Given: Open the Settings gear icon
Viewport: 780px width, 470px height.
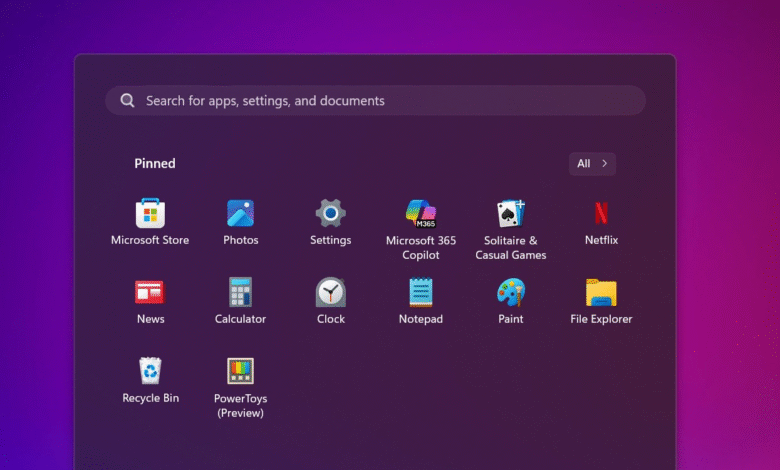Looking at the screenshot, I should (331, 213).
